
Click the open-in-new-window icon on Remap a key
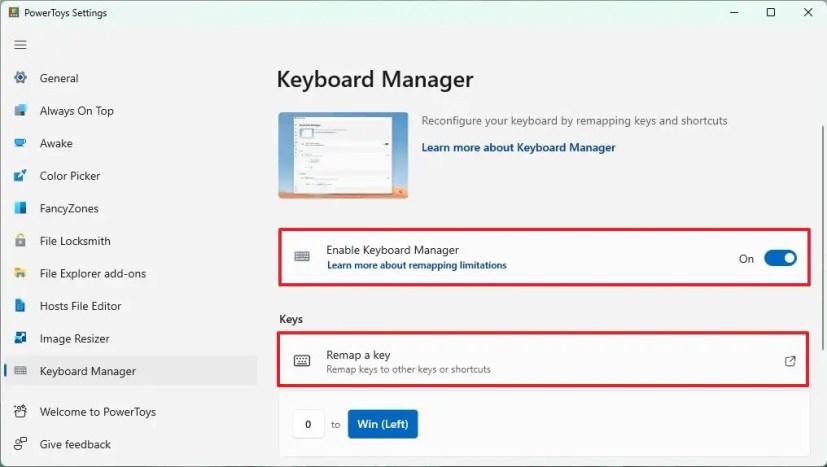[x=790, y=361]
